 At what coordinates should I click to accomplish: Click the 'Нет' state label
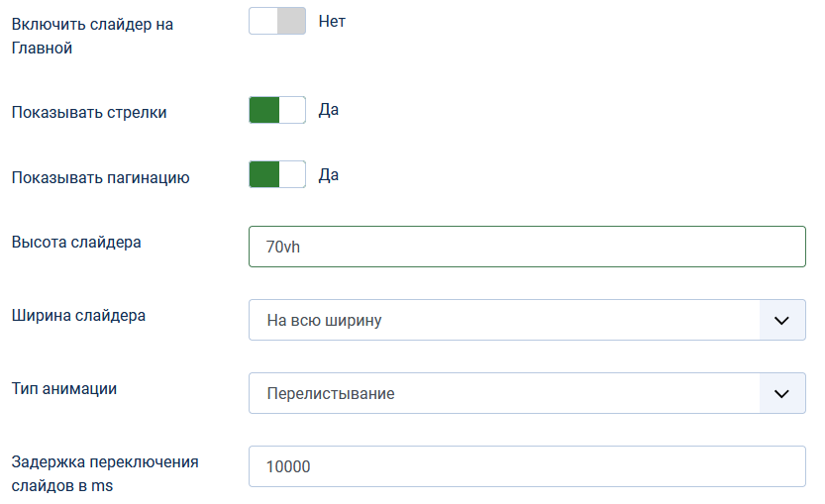[x=332, y=20]
